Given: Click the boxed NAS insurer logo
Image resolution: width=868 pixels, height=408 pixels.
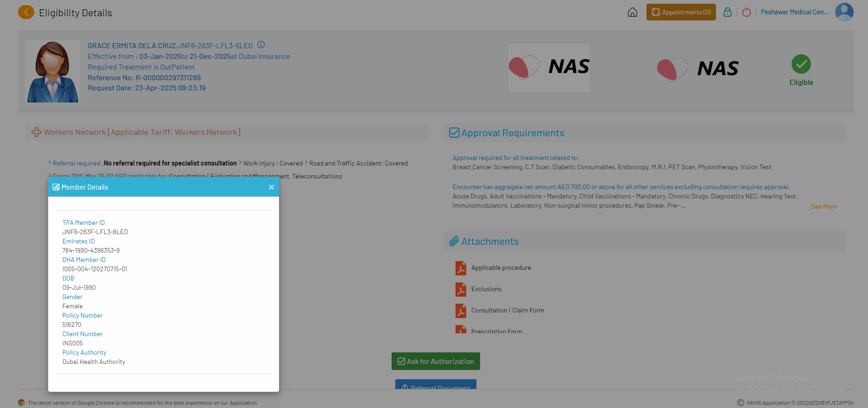Looking at the screenshot, I should pyautogui.click(x=549, y=67).
